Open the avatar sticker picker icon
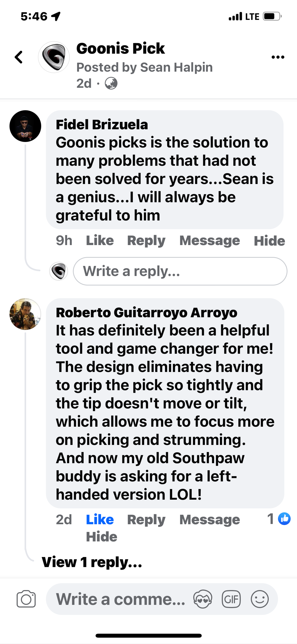The height and width of the screenshot is (644, 297). (x=202, y=599)
